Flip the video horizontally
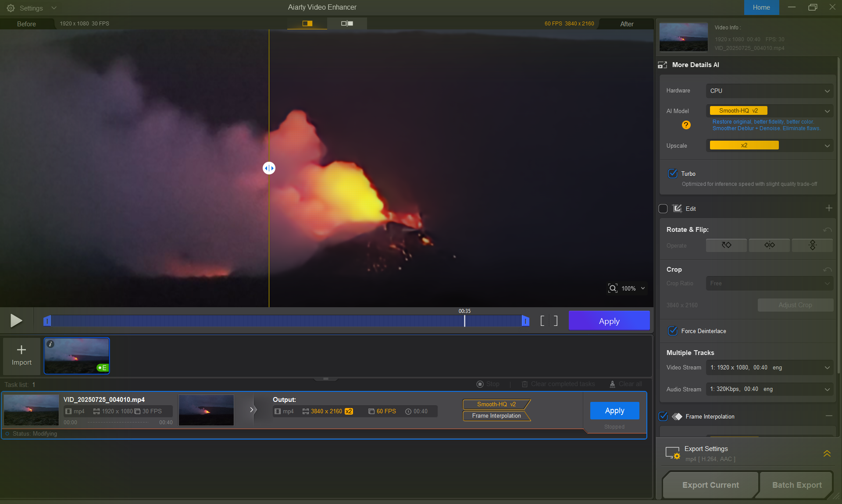 click(x=769, y=245)
